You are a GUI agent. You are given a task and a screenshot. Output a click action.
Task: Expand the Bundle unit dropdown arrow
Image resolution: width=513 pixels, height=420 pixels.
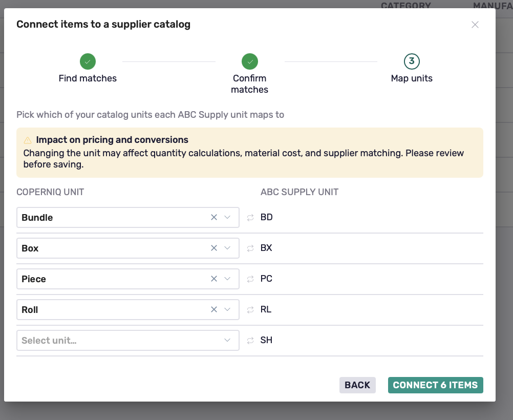pos(227,217)
